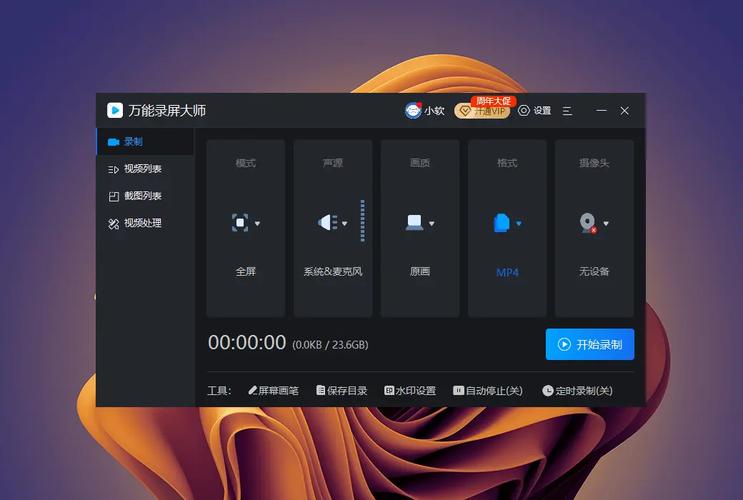Click the MP4 file format icon
This screenshot has height=500, width=743.
tap(501, 223)
